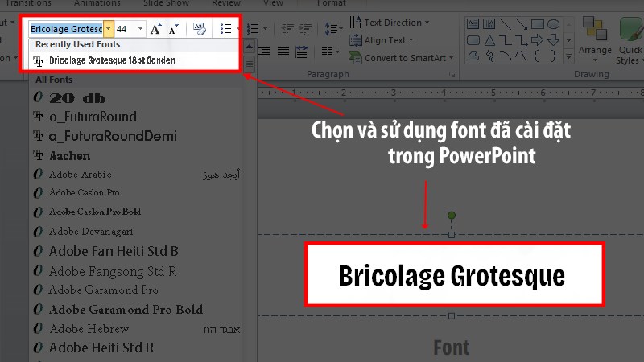Select the Freeform shape tool
644x362 pixels.
[473, 56]
